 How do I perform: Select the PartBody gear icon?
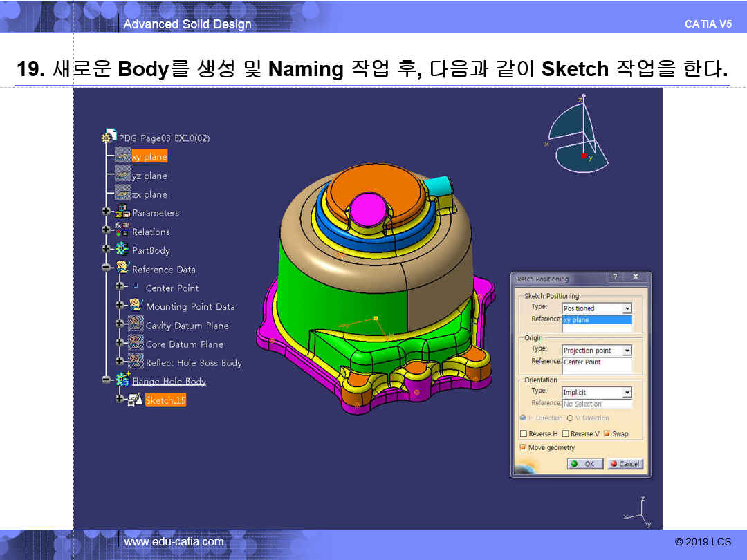pos(123,250)
